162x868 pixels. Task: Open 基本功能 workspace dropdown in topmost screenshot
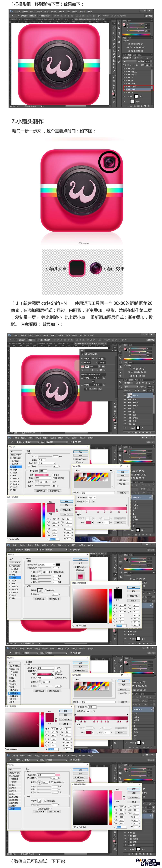click(x=148, y=15)
